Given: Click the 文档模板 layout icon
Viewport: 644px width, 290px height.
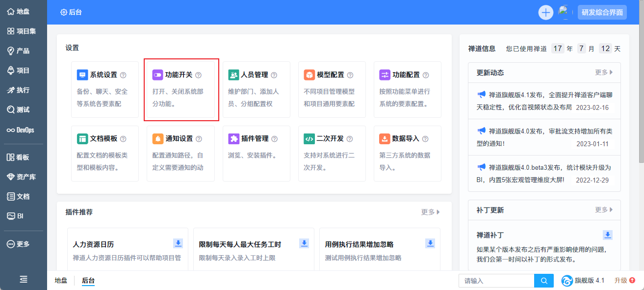Looking at the screenshot, I should click(x=82, y=139).
